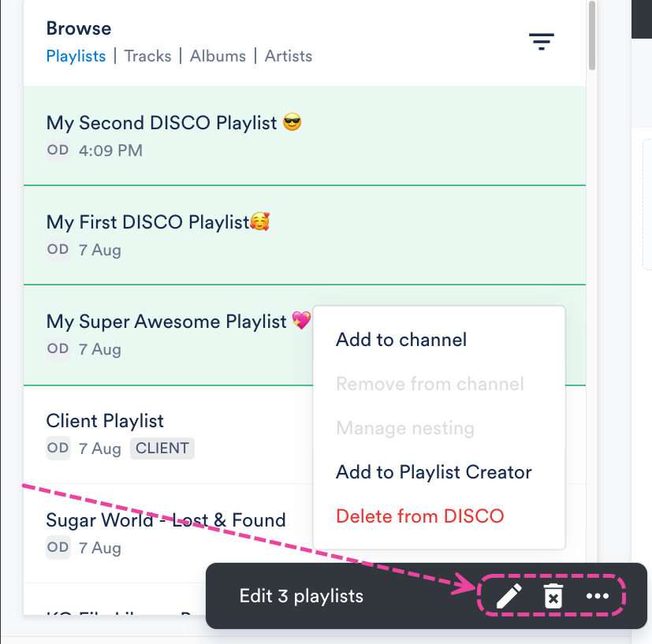The image size is (652, 644).
Task: Click the OD badge on My Second DISCO Playlist
Action: tap(58, 150)
